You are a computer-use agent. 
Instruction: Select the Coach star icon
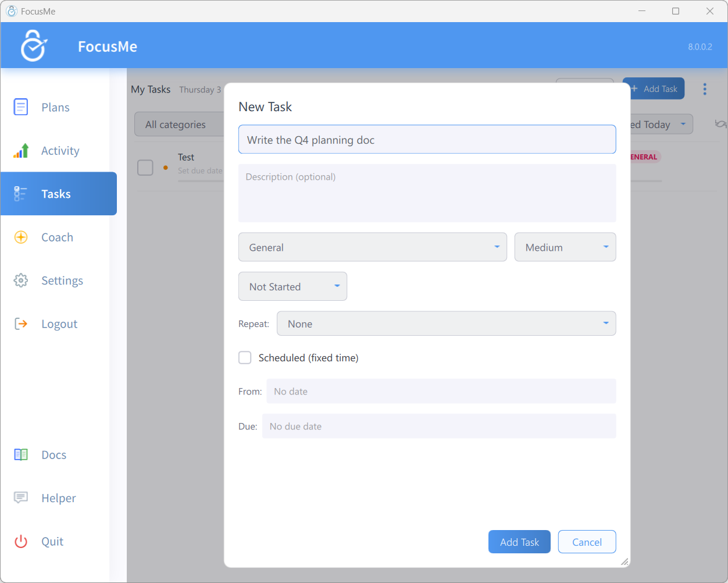point(21,237)
